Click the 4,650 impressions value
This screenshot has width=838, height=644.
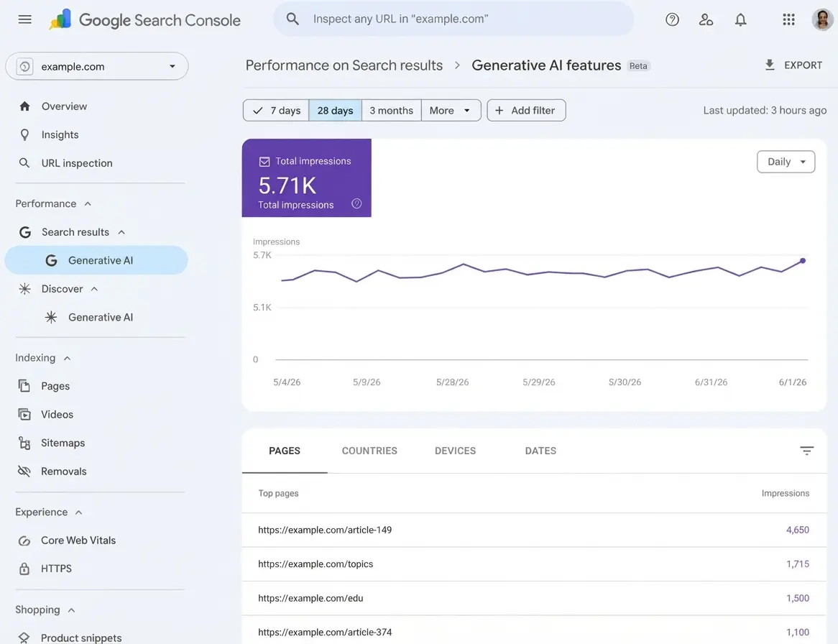coord(797,530)
